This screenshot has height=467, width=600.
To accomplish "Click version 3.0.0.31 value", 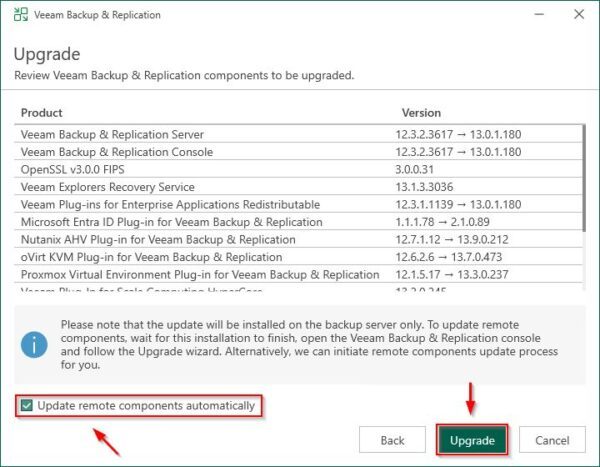I will click(414, 170).
